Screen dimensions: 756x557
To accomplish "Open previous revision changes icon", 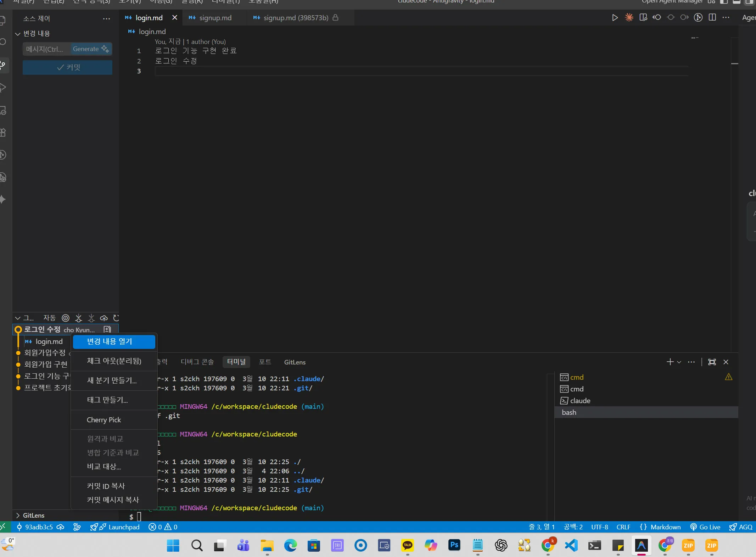I will pyautogui.click(x=657, y=17).
